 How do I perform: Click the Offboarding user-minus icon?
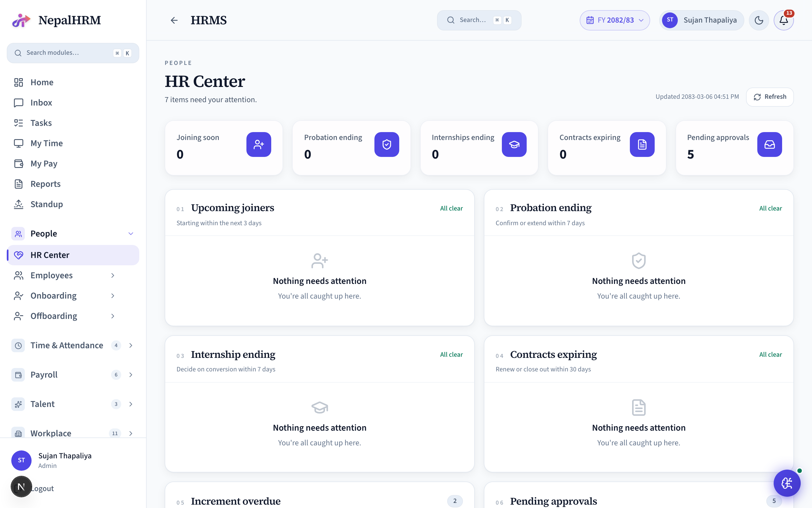coord(18,316)
